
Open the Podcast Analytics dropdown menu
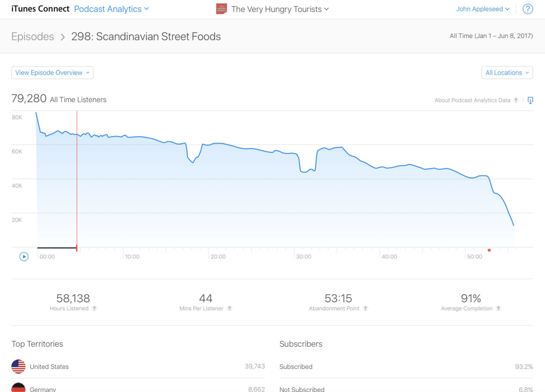111,9
